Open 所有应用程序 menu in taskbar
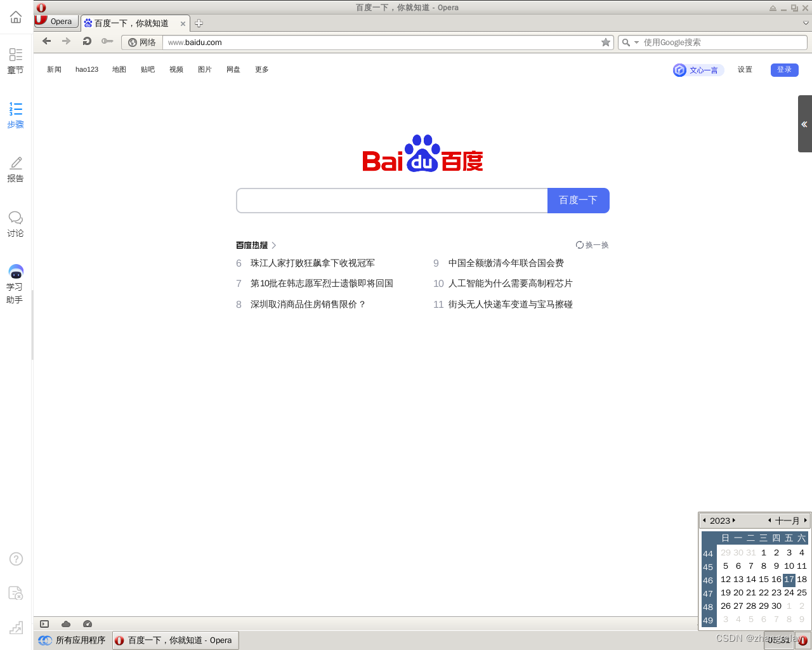812x650 pixels. click(72, 640)
